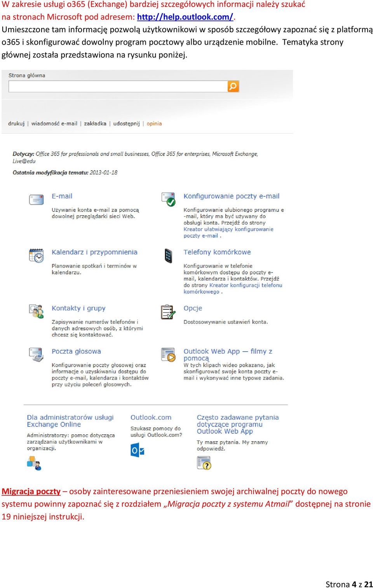Click the blue Outlook.com logo icon
Viewport: 373px width, 588px height.
pos(138,450)
